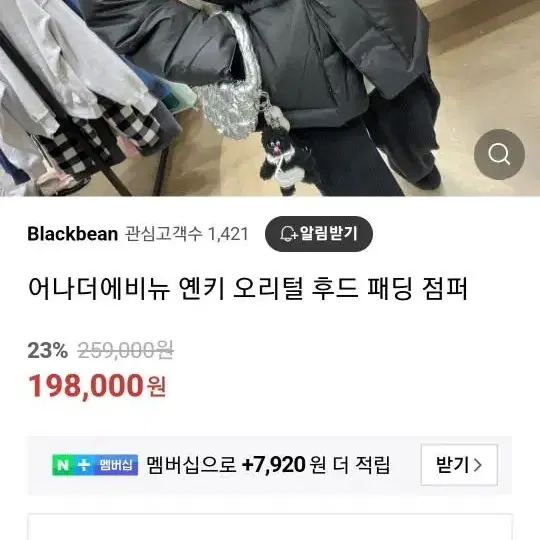Click the silver handbag in the photo
This screenshot has height=540, width=540.
(230, 88)
